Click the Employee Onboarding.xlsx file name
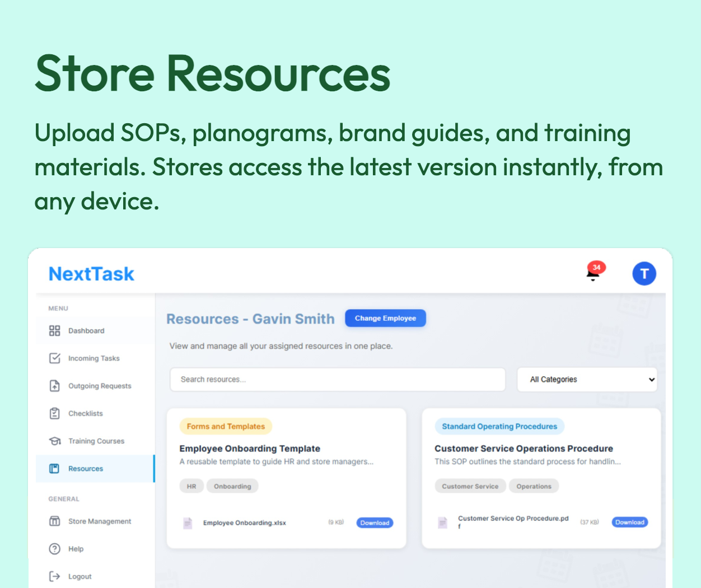The height and width of the screenshot is (588, 701). (x=245, y=523)
